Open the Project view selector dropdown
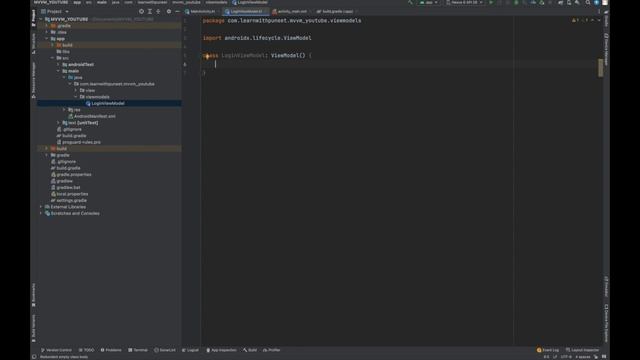 (x=55, y=11)
